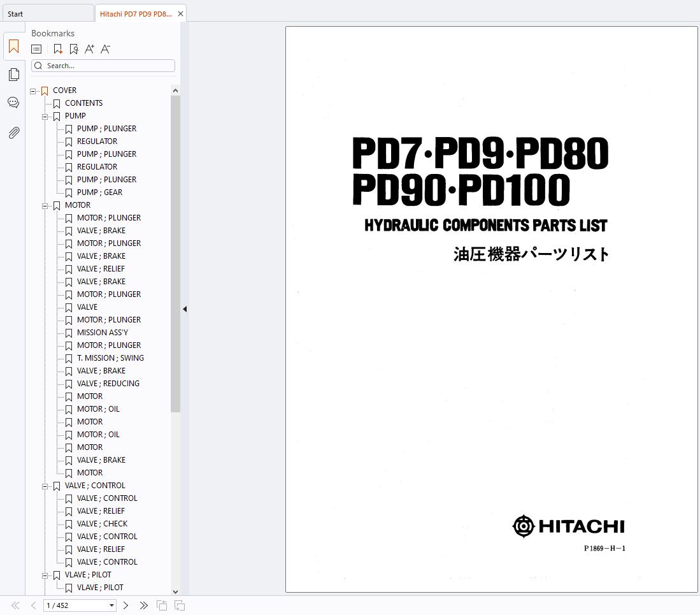
Task: Click the P1869-H-1 document number text
Action: pyautogui.click(x=604, y=549)
